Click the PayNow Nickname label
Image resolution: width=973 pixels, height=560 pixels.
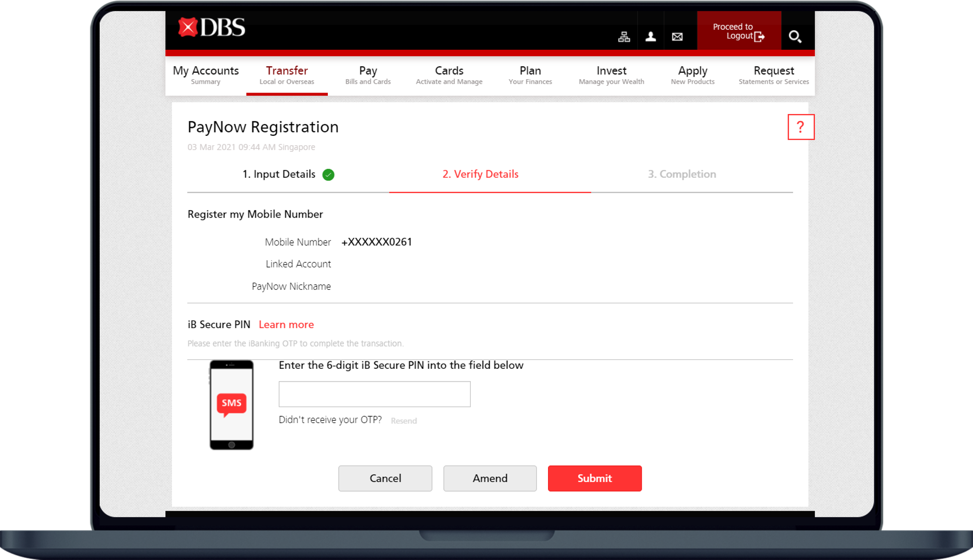tap(291, 286)
